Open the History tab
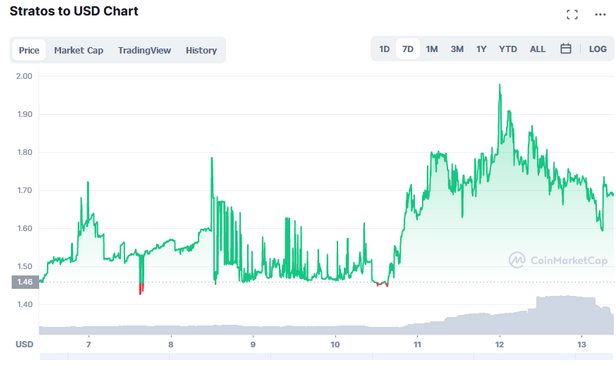 point(201,50)
